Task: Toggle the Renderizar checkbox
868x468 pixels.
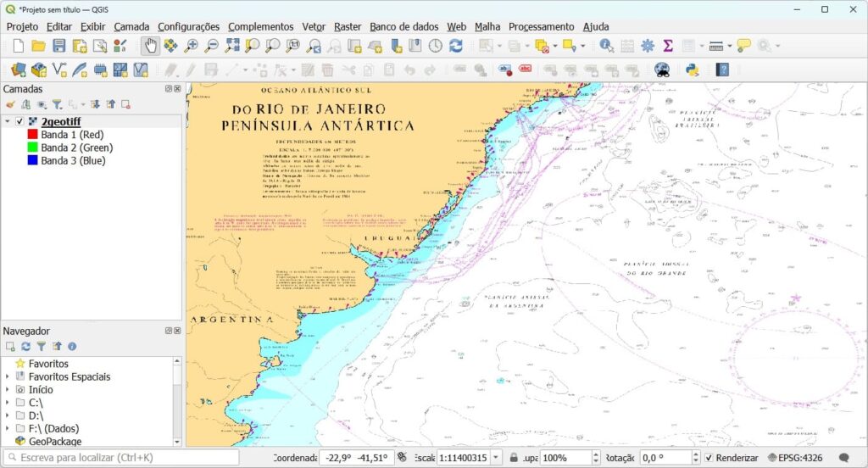Action: pyautogui.click(x=709, y=458)
